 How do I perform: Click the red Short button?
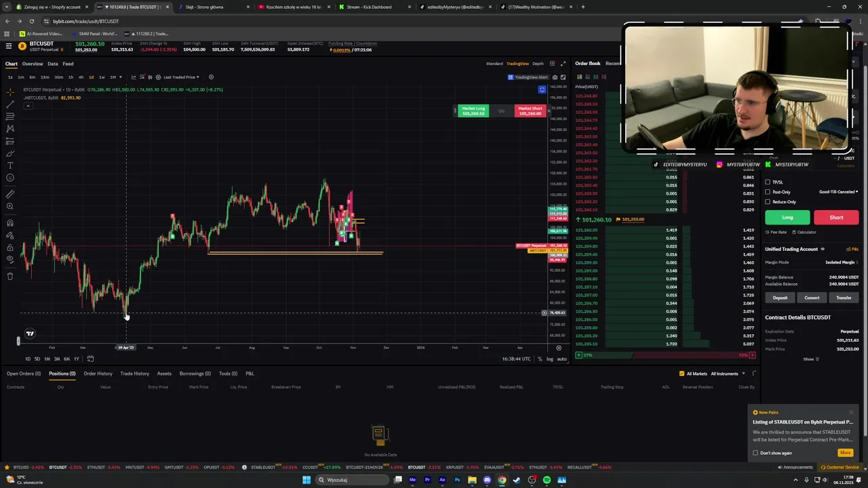pos(836,218)
